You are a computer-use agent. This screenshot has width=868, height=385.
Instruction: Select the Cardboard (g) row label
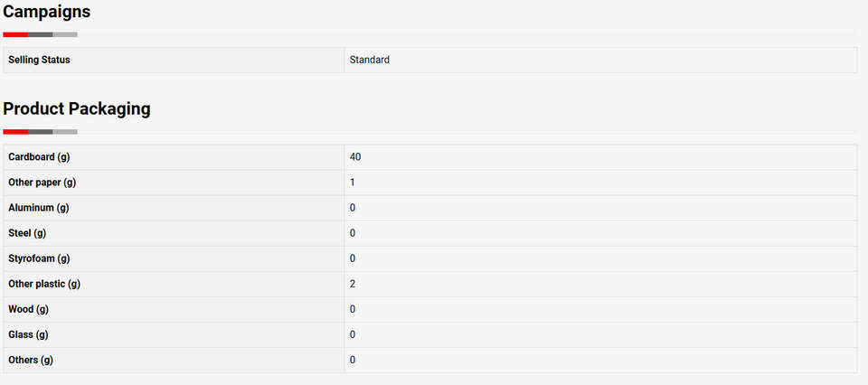coord(39,157)
